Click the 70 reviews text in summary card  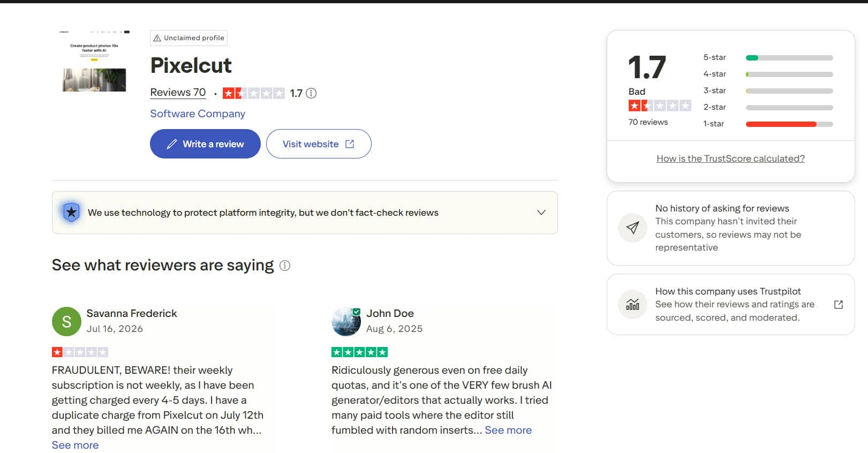click(x=648, y=122)
